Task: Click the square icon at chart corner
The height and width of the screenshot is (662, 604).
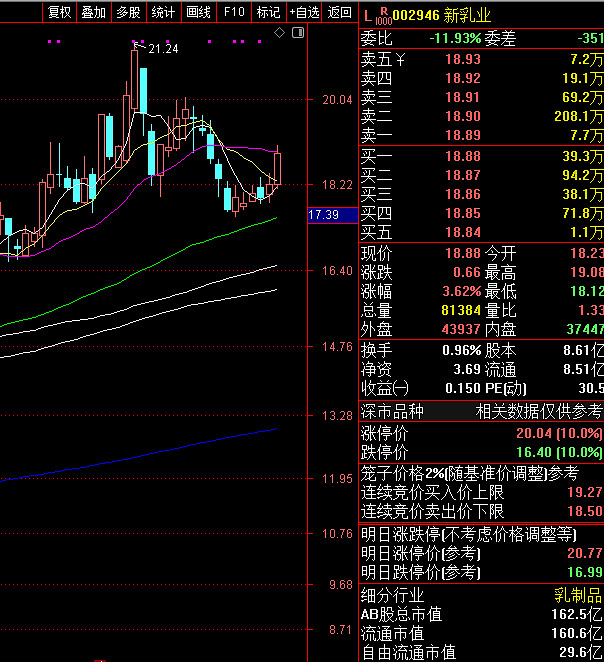Action: tap(297, 33)
